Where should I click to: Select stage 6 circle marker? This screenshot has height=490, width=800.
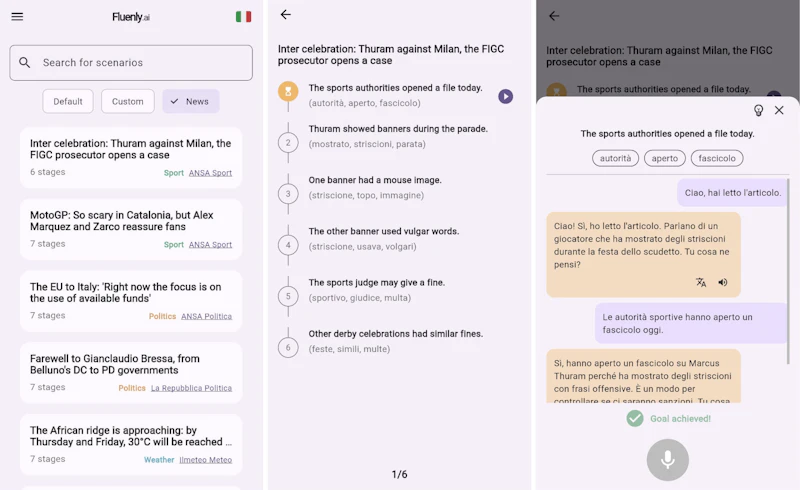(x=288, y=348)
